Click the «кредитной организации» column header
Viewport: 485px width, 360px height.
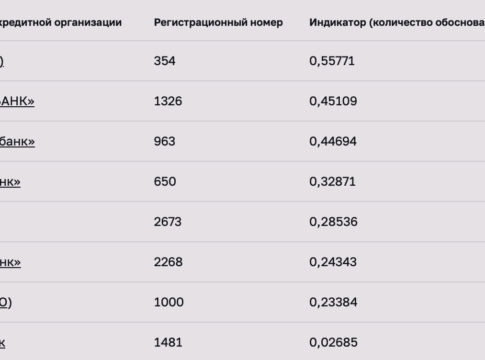coord(61,22)
